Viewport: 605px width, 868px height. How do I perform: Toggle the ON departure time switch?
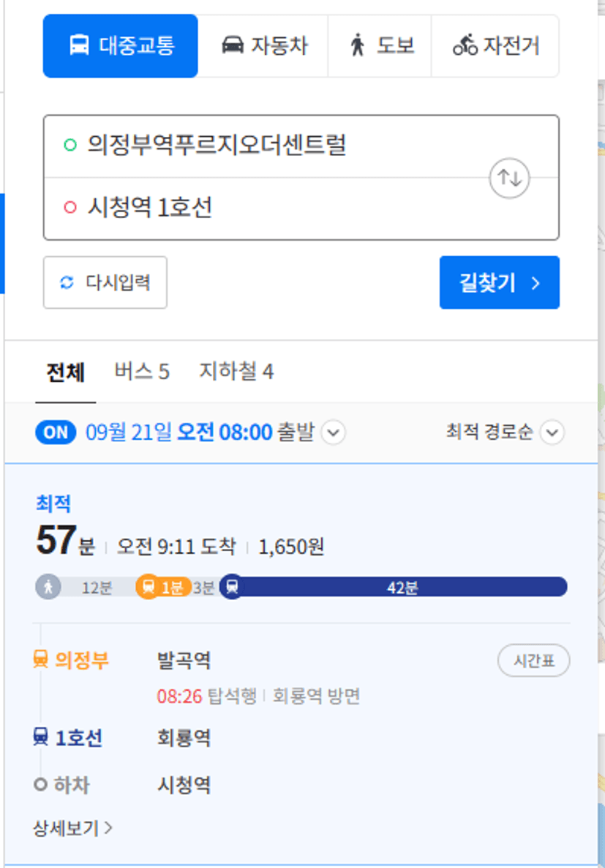click(x=56, y=433)
